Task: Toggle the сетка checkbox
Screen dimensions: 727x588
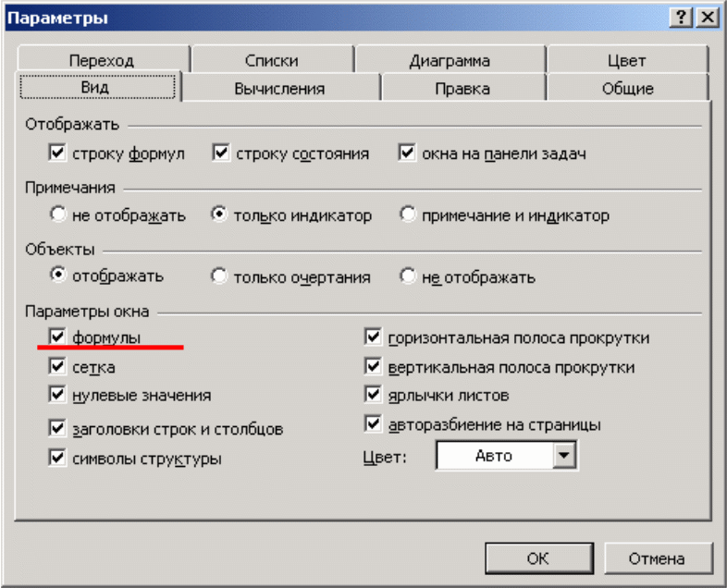Action: click(x=58, y=367)
